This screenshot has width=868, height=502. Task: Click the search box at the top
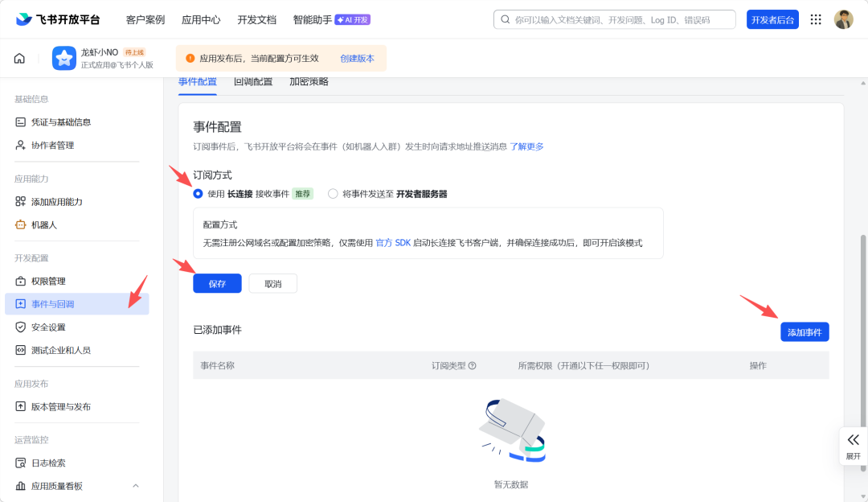point(614,19)
